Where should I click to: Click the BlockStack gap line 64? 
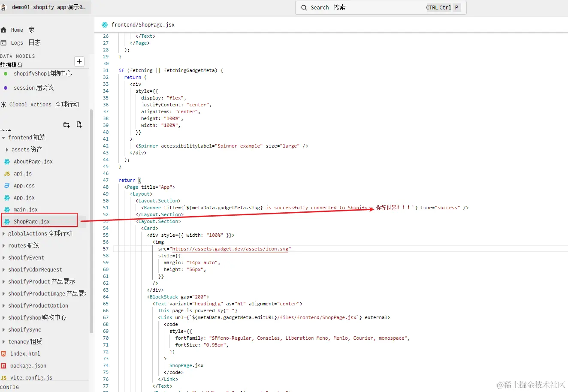178,297
